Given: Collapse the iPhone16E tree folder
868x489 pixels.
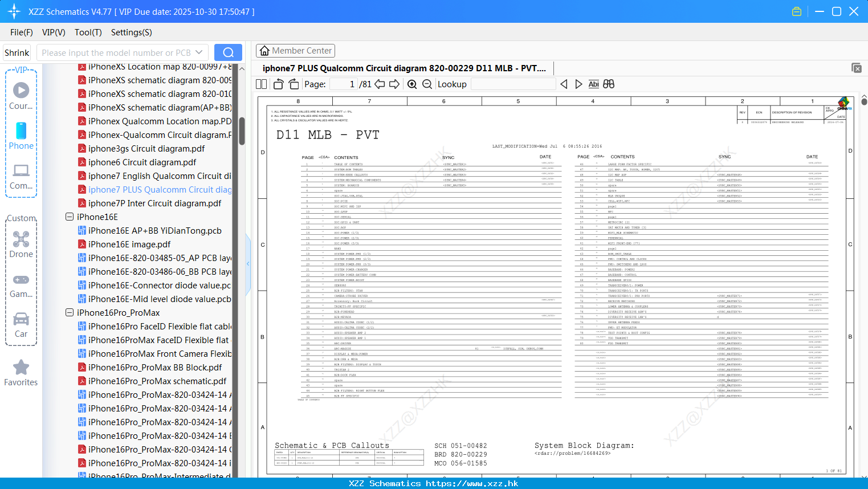Looking at the screenshot, I should point(70,217).
